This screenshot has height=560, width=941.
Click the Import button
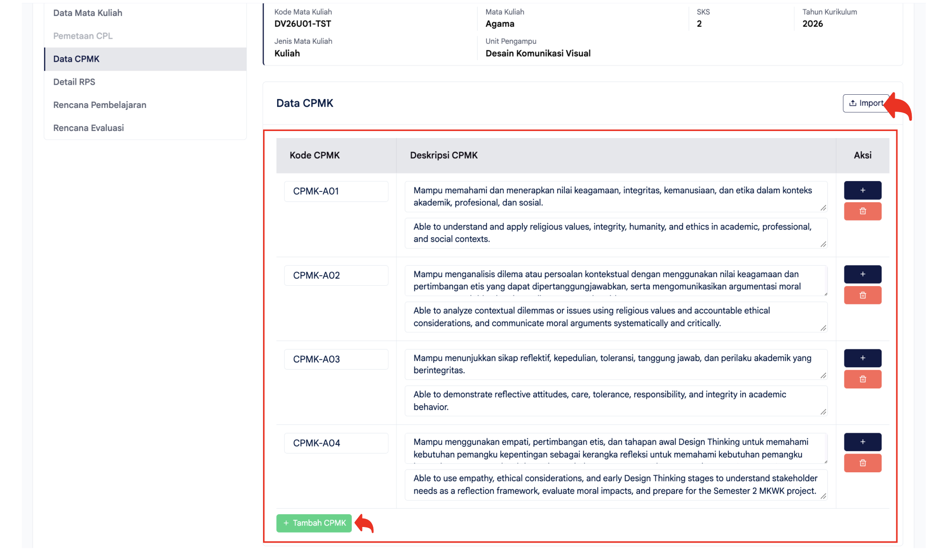pyautogui.click(x=866, y=103)
